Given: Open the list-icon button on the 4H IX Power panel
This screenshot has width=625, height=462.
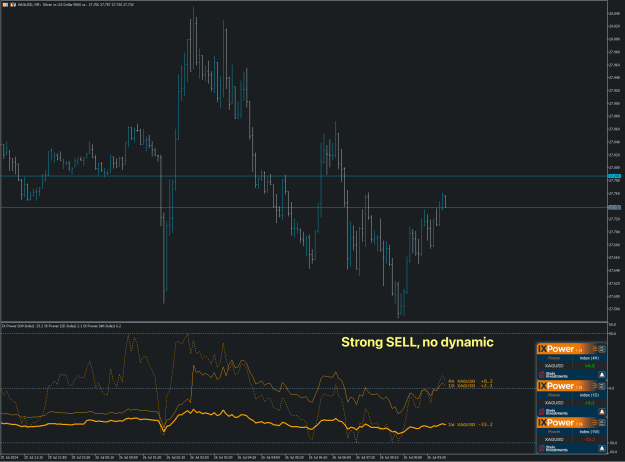Looking at the screenshot, I should (x=602, y=349).
